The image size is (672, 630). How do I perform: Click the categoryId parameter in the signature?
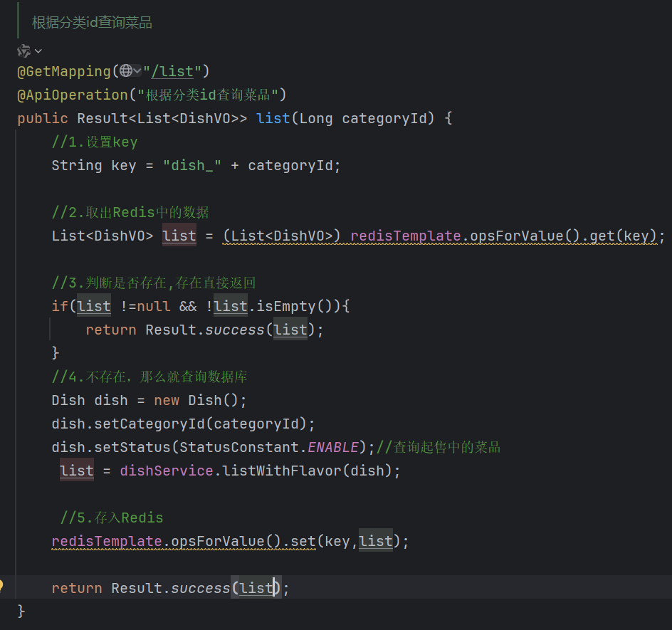pyautogui.click(x=384, y=118)
